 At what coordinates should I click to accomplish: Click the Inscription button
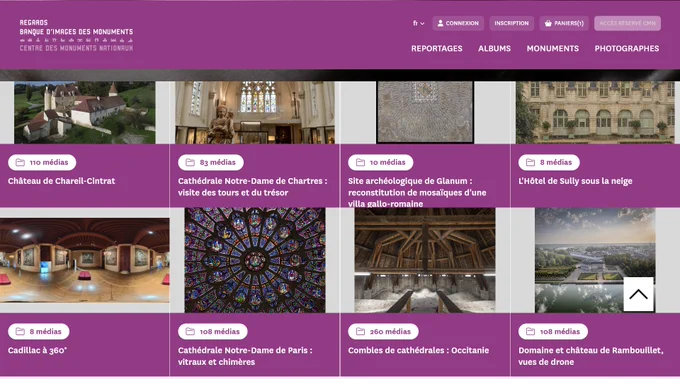coord(511,23)
